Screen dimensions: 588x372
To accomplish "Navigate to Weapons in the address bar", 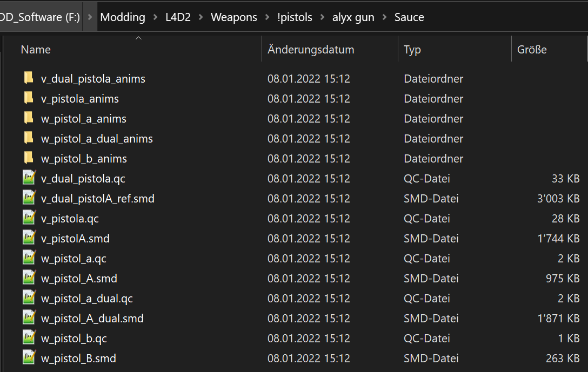I will pos(234,17).
